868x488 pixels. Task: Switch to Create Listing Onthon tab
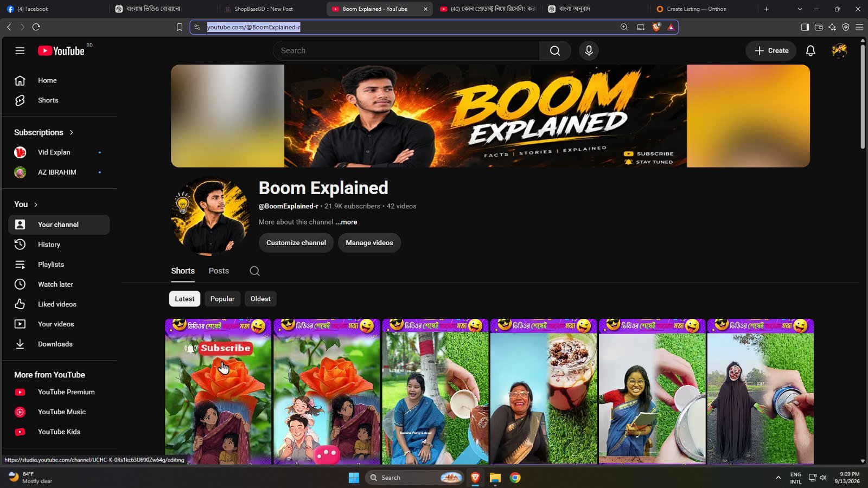[703, 9]
